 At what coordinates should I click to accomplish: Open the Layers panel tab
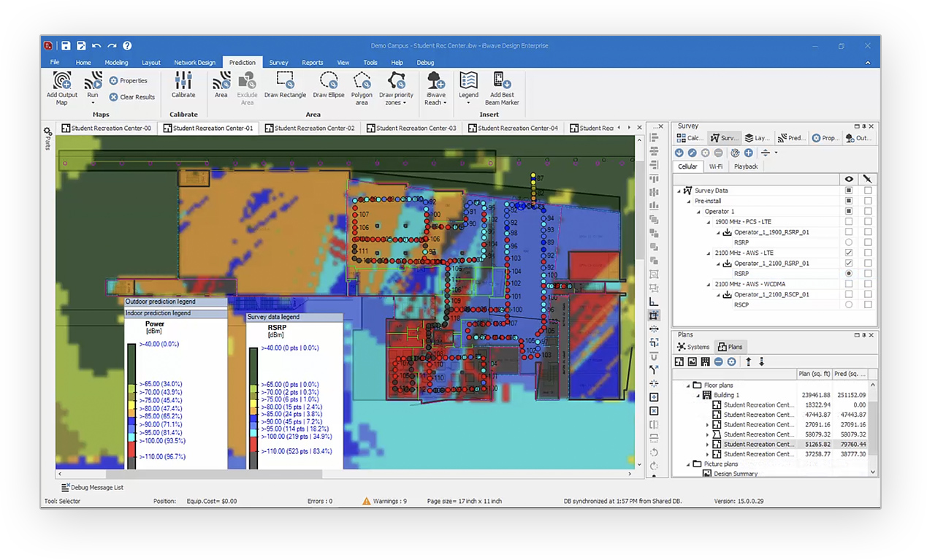(757, 137)
